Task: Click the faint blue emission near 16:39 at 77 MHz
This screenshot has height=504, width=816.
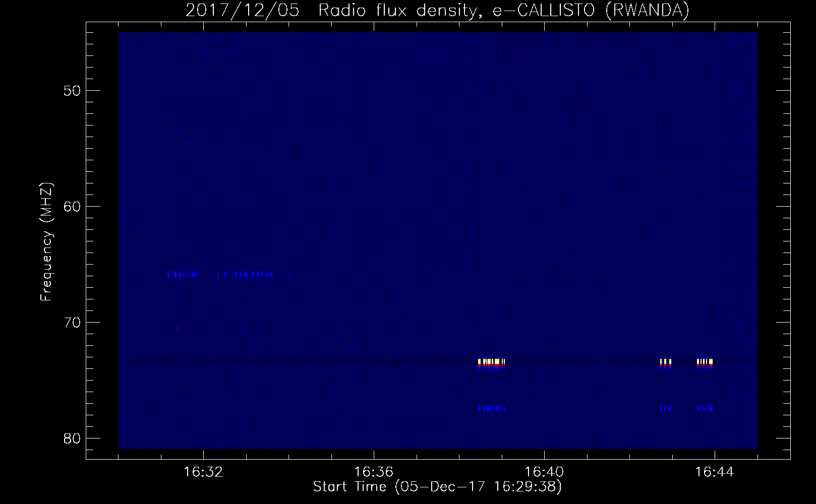Action: click(491, 408)
